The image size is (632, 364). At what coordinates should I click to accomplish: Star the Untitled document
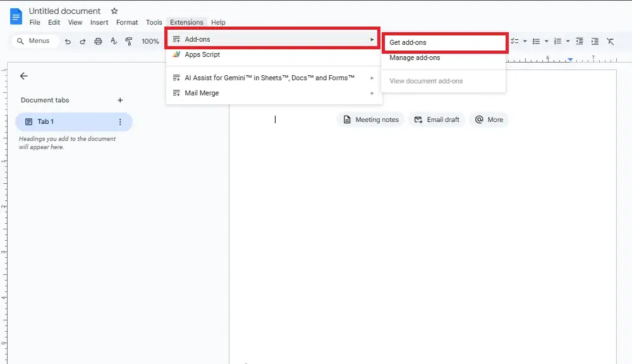tap(114, 11)
